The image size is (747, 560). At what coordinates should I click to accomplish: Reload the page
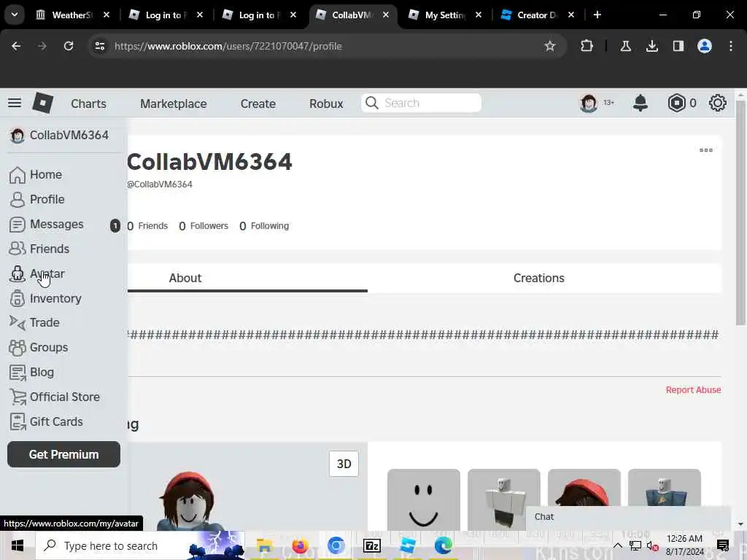click(x=69, y=46)
